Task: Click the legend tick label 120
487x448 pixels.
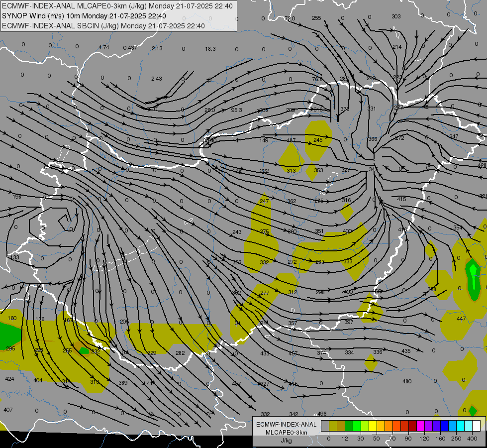Action: [424, 439]
